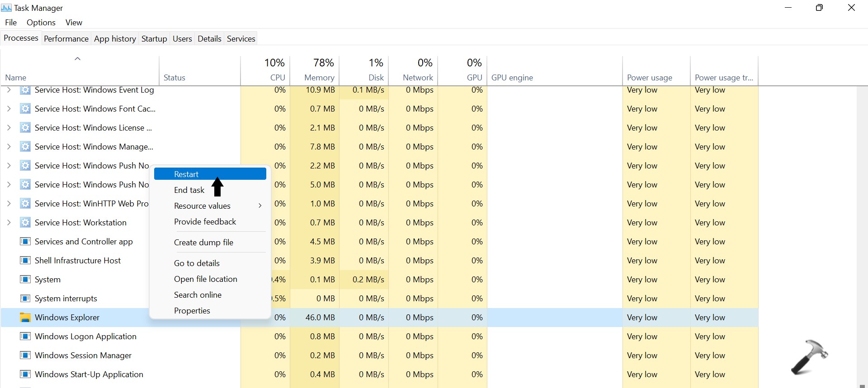The height and width of the screenshot is (388, 868).
Task: Sort processes by Memory column
Action: [x=319, y=78]
